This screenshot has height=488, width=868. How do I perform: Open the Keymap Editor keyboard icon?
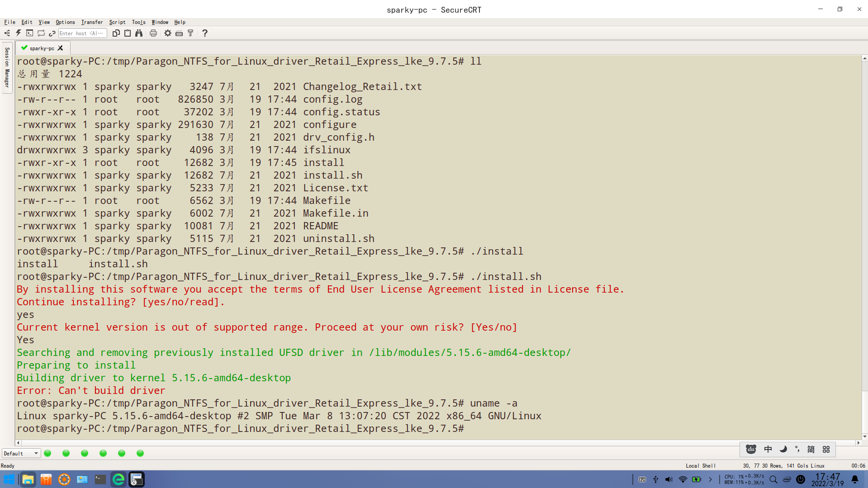pyautogui.click(x=179, y=33)
